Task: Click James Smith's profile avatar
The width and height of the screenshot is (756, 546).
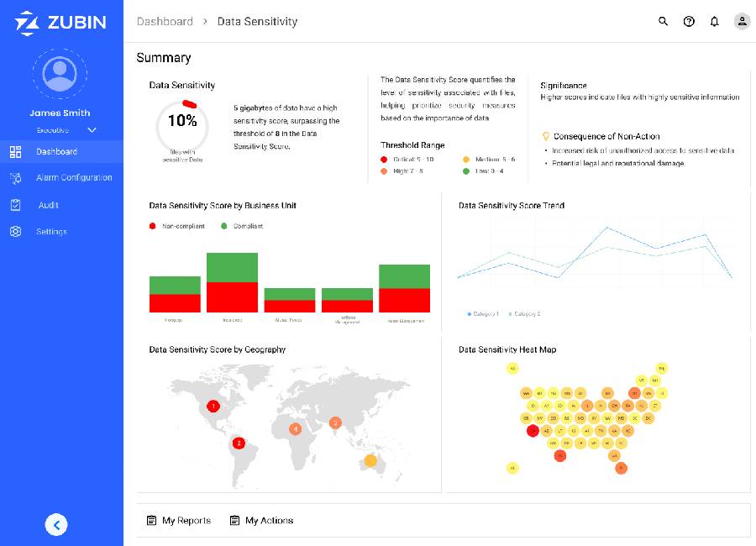Action: (x=60, y=74)
